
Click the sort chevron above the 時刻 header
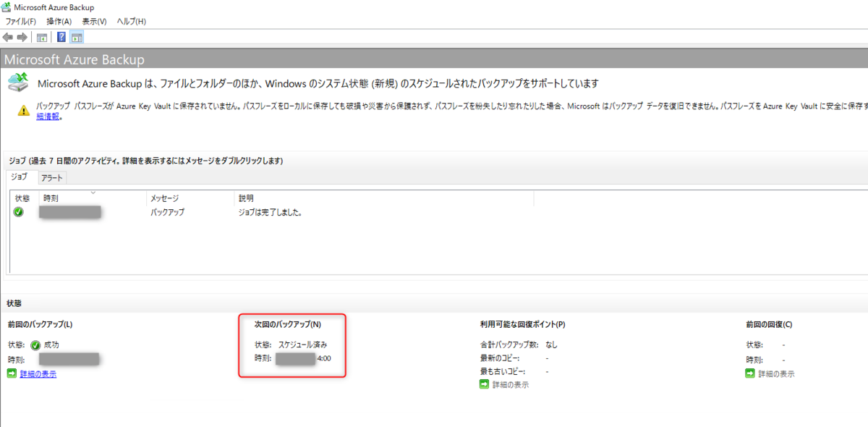coord(93,193)
